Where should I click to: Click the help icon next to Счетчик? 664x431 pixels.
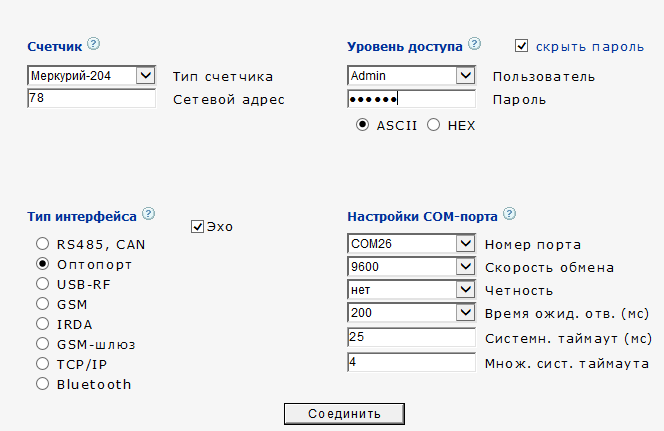(x=94, y=44)
